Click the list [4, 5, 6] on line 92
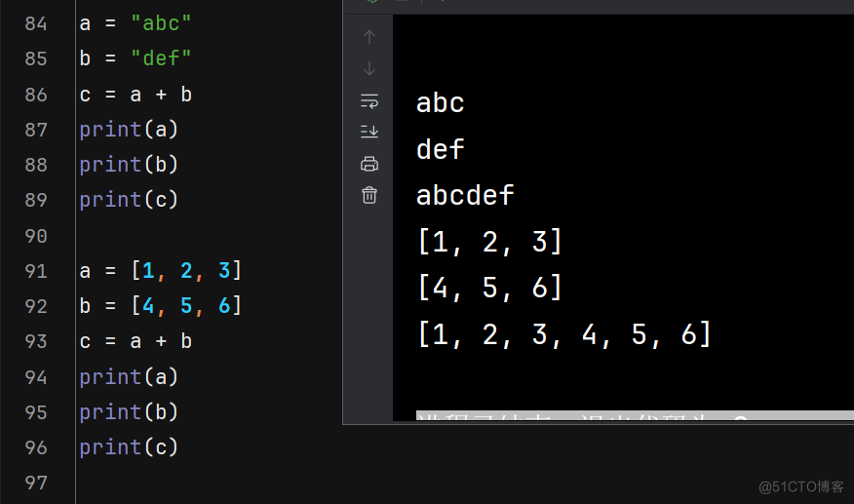The width and height of the screenshot is (854, 504). click(x=186, y=306)
